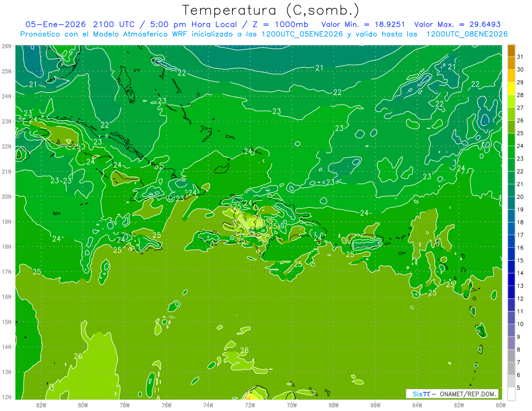Click the longitude axis label 62W

pos(459,405)
